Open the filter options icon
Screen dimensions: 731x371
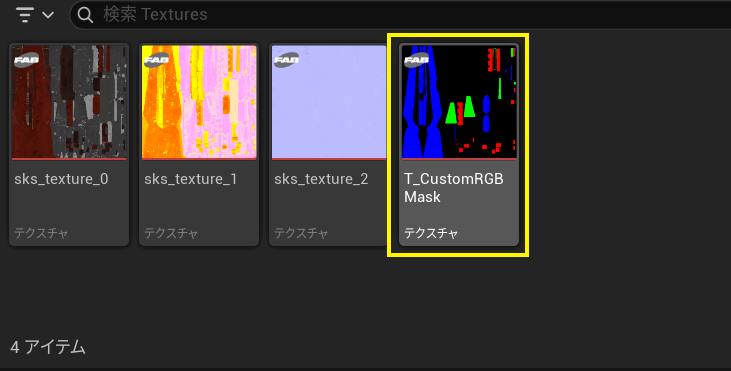(24, 15)
